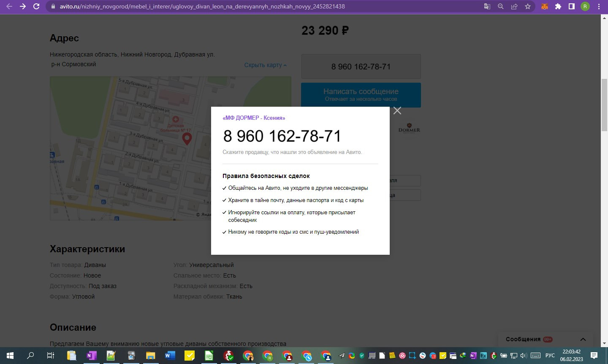Image resolution: width=608 pixels, height=364 pixels.
Task: Share this page via the share icon
Action: [514, 6]
